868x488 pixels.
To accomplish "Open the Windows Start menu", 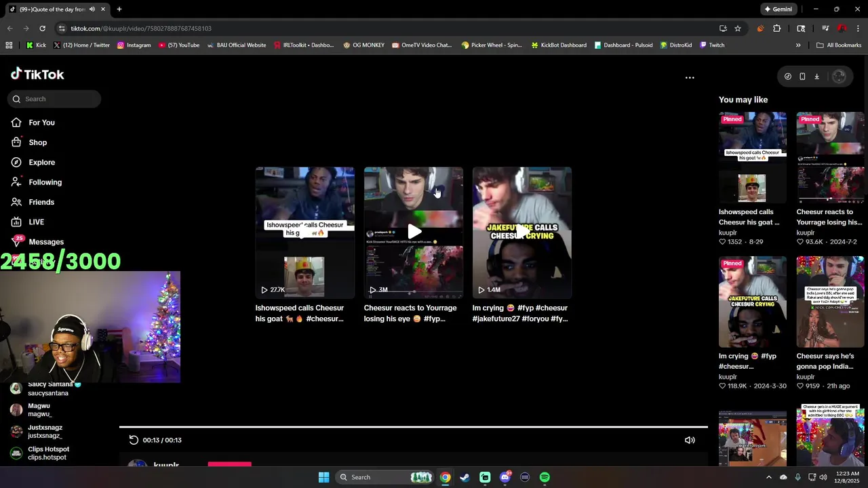I will coord(323,477).
